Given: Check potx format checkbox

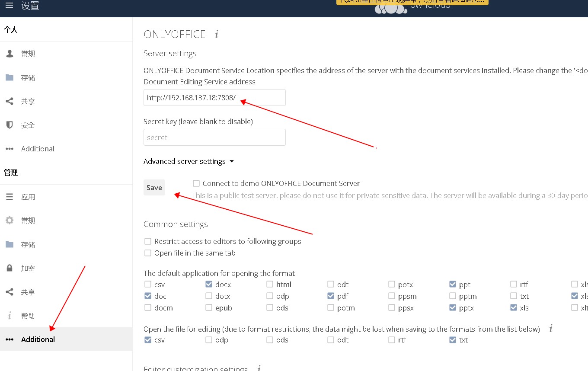Looking at the screenshot, I should point(392,285).
